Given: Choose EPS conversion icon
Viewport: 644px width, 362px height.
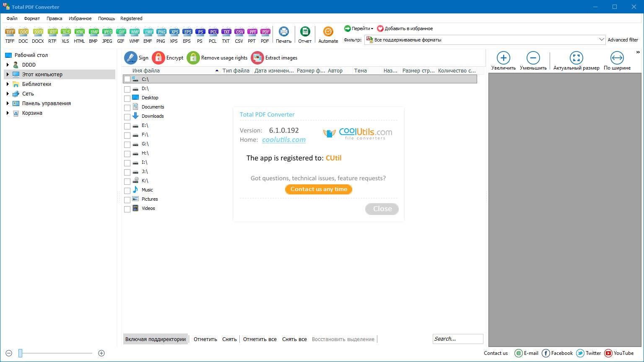Looking at the screenshot, I should click(187, 35).
